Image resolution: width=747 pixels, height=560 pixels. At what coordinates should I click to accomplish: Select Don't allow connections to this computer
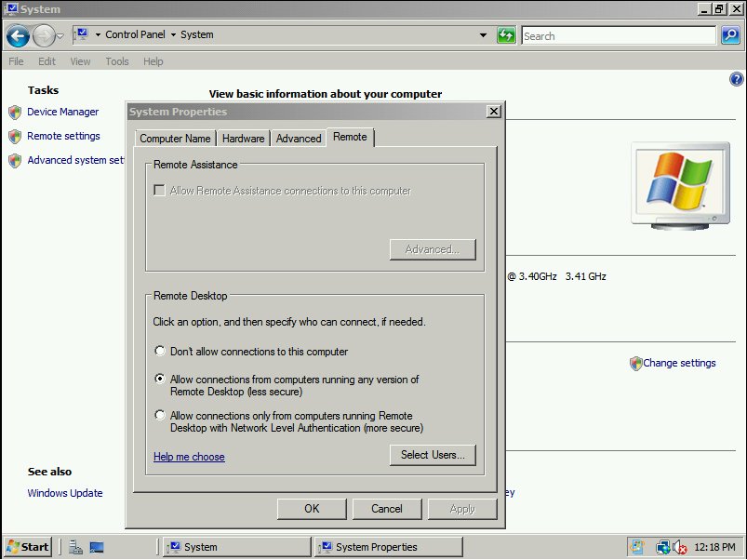coord(160,352)
